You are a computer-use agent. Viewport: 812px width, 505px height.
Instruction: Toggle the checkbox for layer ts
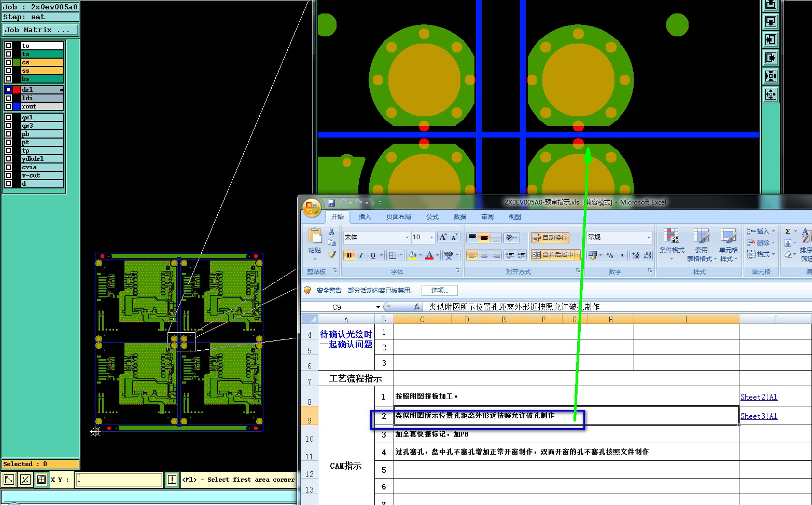(x=8, y=54)
